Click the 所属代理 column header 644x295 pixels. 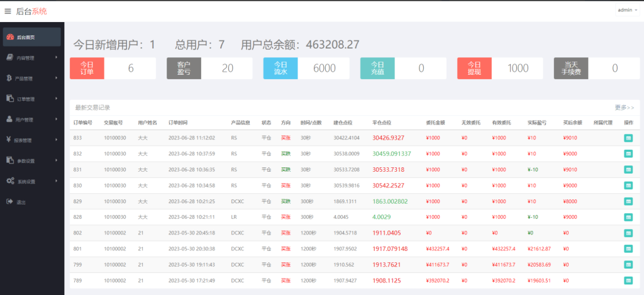(x=603, y=123)
